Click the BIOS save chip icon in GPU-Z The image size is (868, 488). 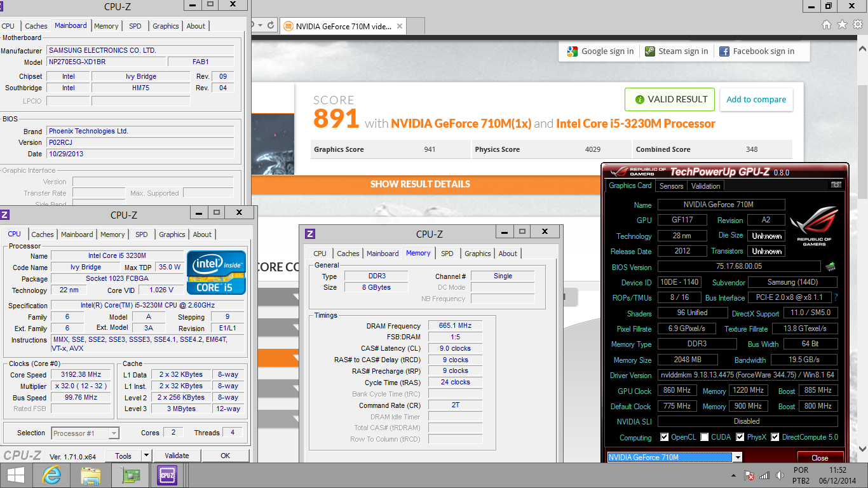click(x=830, y=267)
